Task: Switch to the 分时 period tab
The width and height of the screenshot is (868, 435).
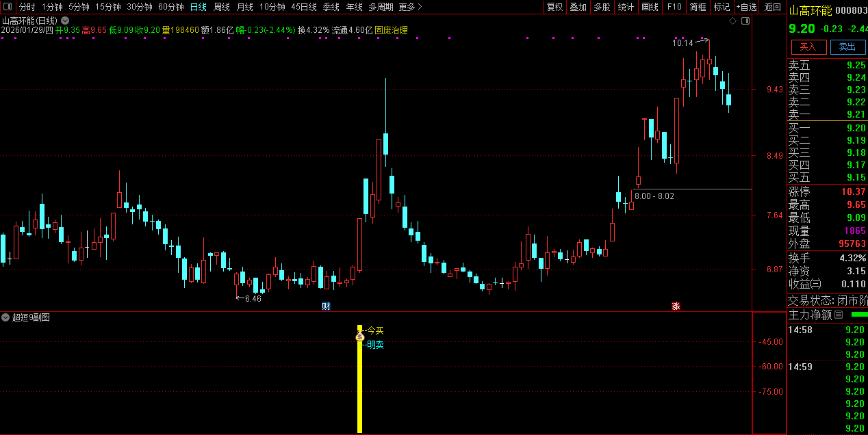Action: (x=27, y=7)
